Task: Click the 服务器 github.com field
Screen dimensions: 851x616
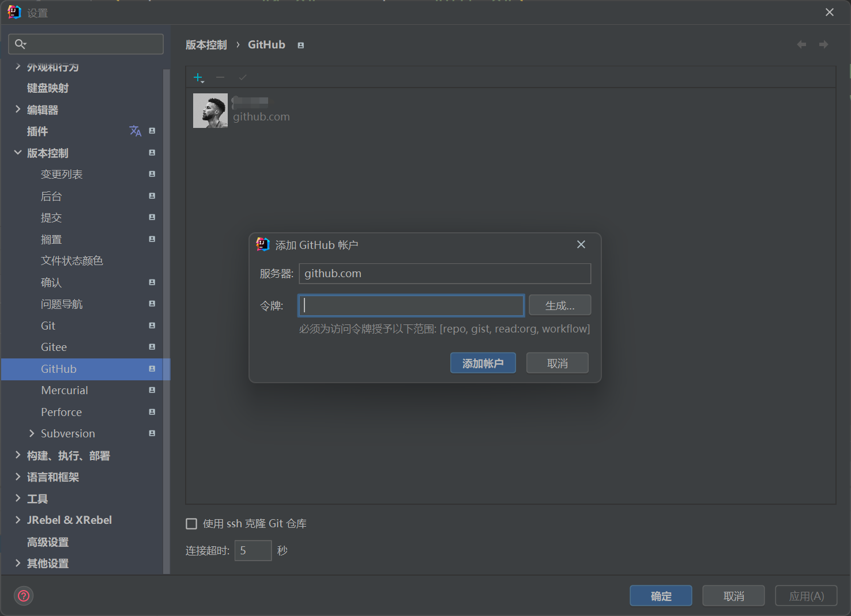Action: [x=445, y=274]
